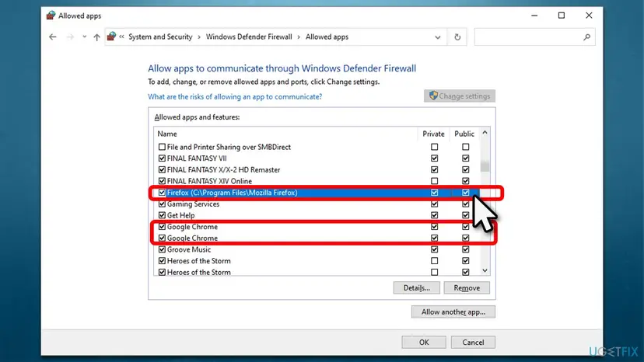
Task: Click the Control Panel search box
Action: 534,37
